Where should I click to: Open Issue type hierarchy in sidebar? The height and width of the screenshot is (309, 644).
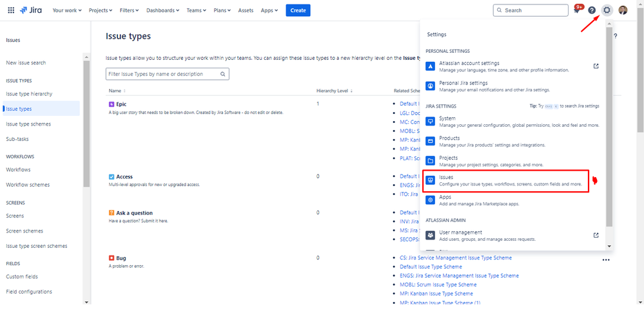[29, 93]
